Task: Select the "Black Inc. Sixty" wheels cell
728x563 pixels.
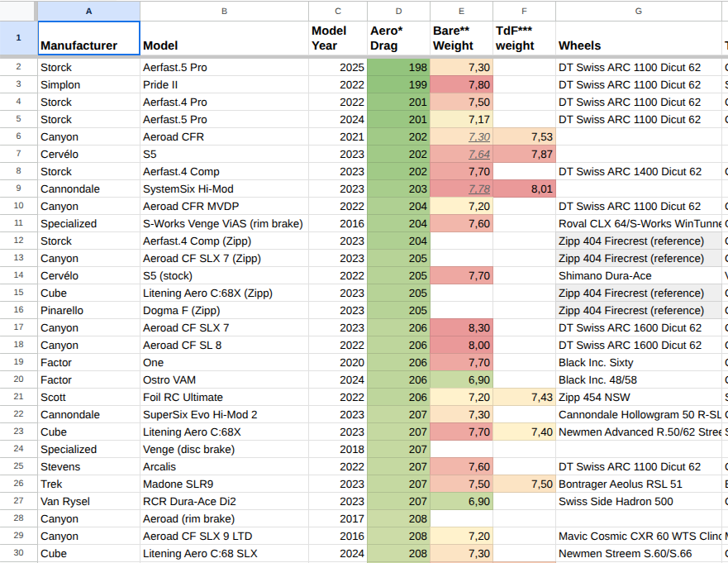Action: point(639,362)
